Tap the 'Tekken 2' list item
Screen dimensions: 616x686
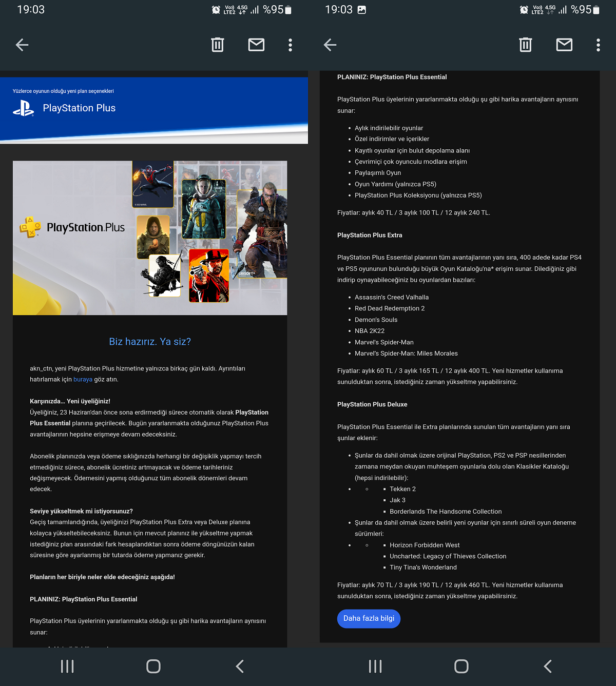[402, 489]
